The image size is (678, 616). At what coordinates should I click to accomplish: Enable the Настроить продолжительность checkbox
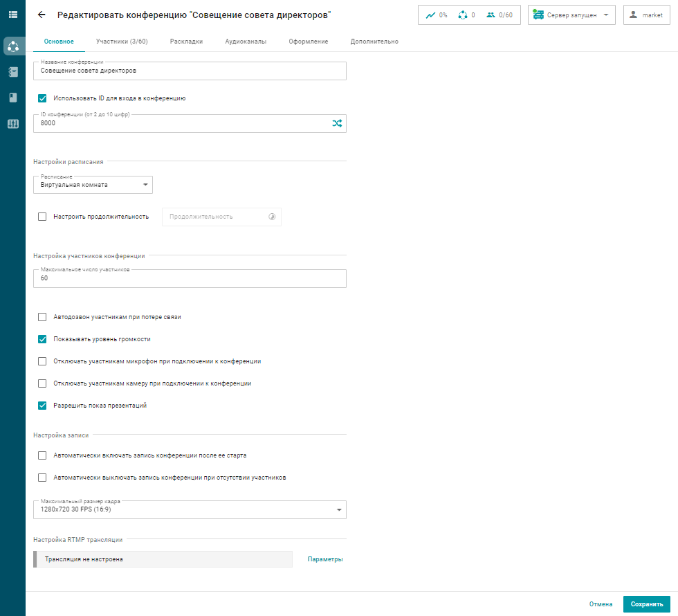[42, 217]
